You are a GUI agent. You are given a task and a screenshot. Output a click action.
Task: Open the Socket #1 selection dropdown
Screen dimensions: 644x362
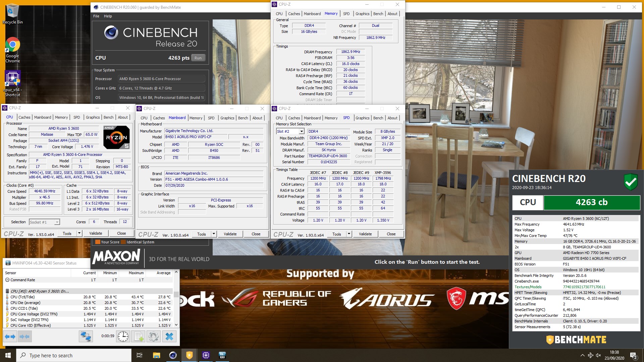(x=57, y=222)
